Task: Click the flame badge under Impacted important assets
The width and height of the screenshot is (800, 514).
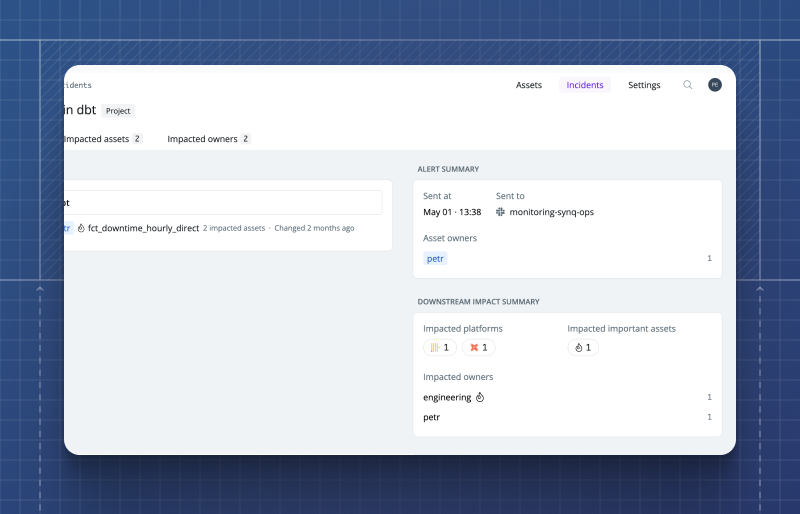Action: click(583, 348)
